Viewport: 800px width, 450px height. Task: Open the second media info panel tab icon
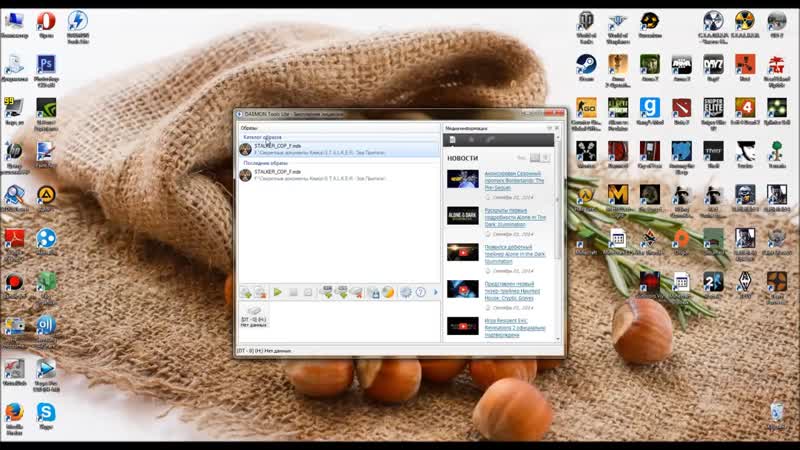pos(471,140)
